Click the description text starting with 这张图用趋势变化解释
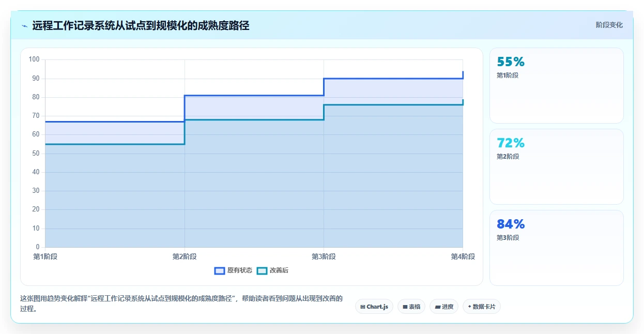644x334 pixels. click(x=181, y=303)
